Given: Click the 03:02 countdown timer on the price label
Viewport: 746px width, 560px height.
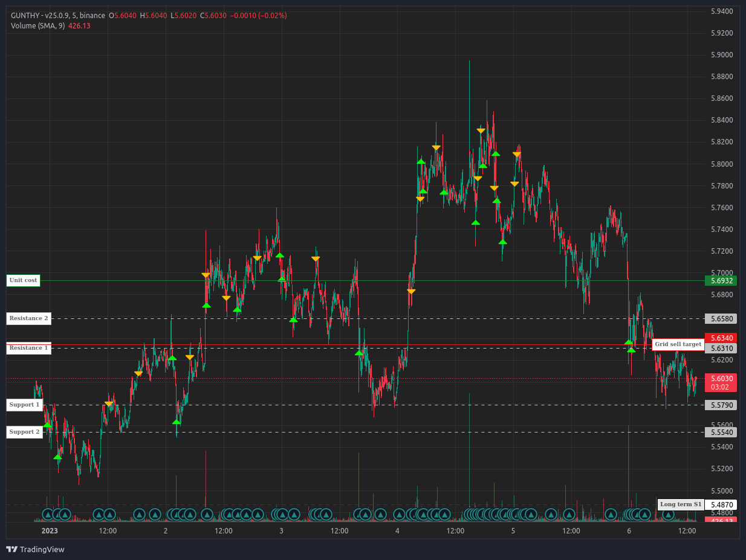Looking at the screenshot, I should coord(721,387).
